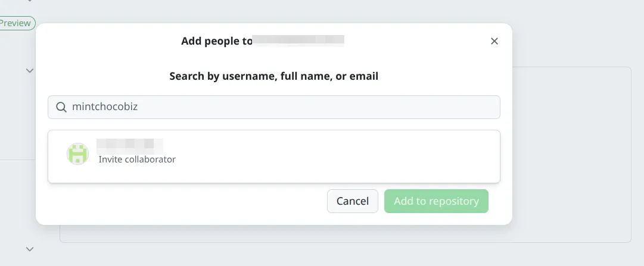Click the Search by username heading

(x=274, y=76)
